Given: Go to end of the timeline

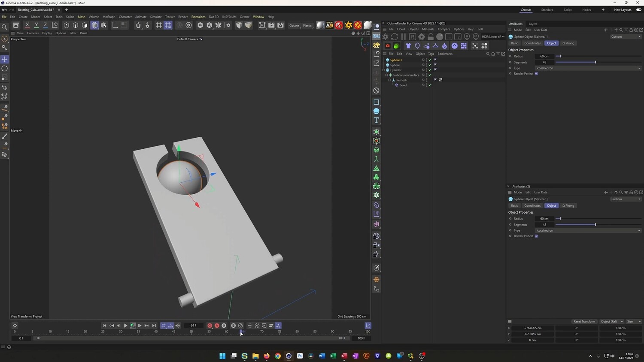Looking at the screenshot, I should tap(154, 326).
